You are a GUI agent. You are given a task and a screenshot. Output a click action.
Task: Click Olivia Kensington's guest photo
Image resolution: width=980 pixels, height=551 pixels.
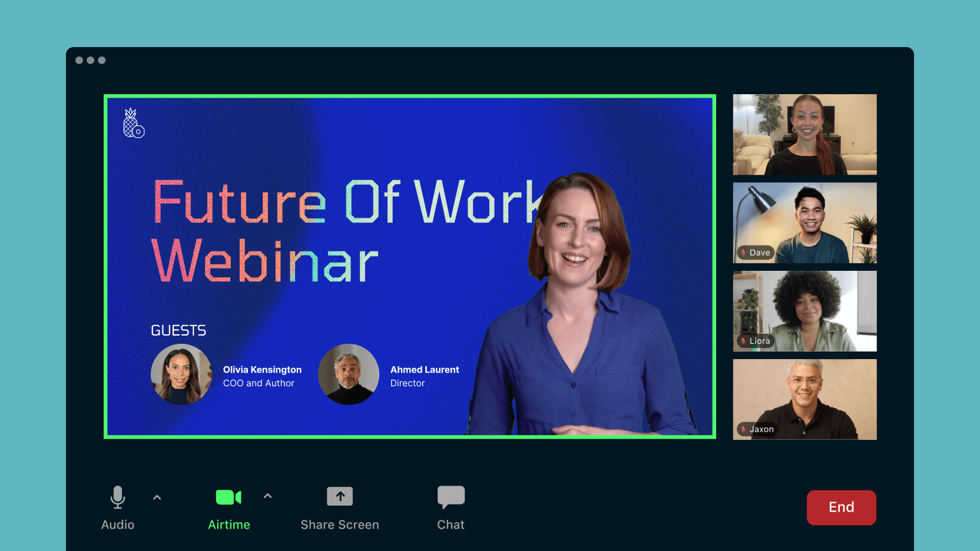pos(181,374)
